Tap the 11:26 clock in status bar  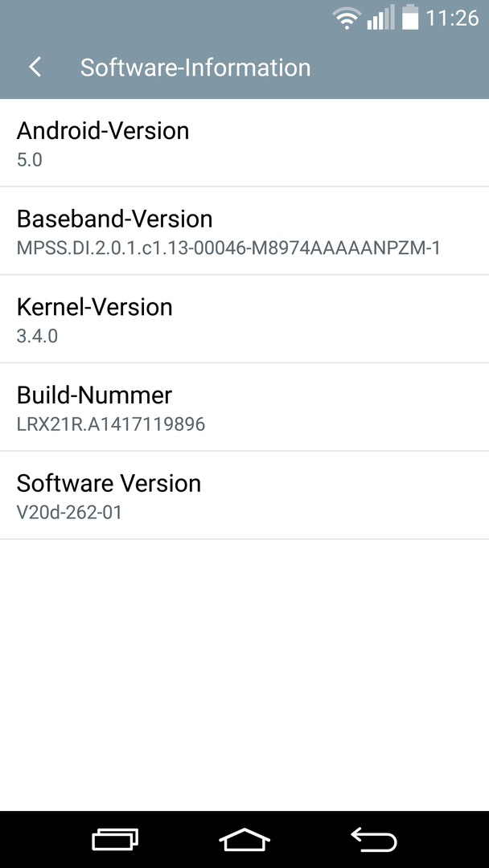(x=452, y=18)
